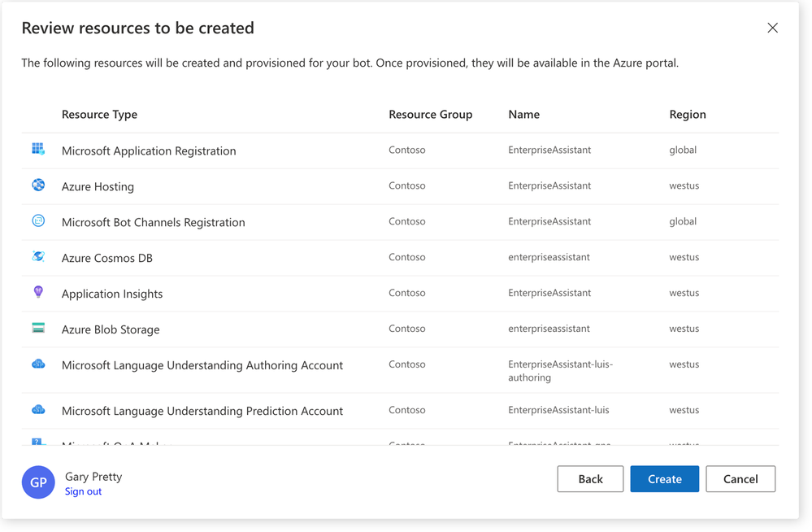812x532 pixels.
Task: Click the EnterpriseAssistant-luis-authoring name
Action: point(560,371)
